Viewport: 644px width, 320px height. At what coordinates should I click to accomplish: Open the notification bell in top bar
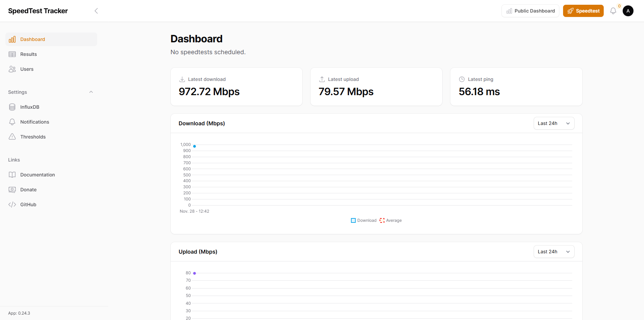[613, 10]
